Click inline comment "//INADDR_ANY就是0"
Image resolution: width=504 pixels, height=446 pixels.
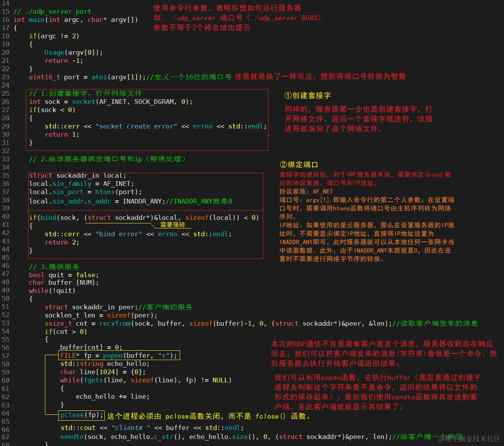[x=199, y=201]
